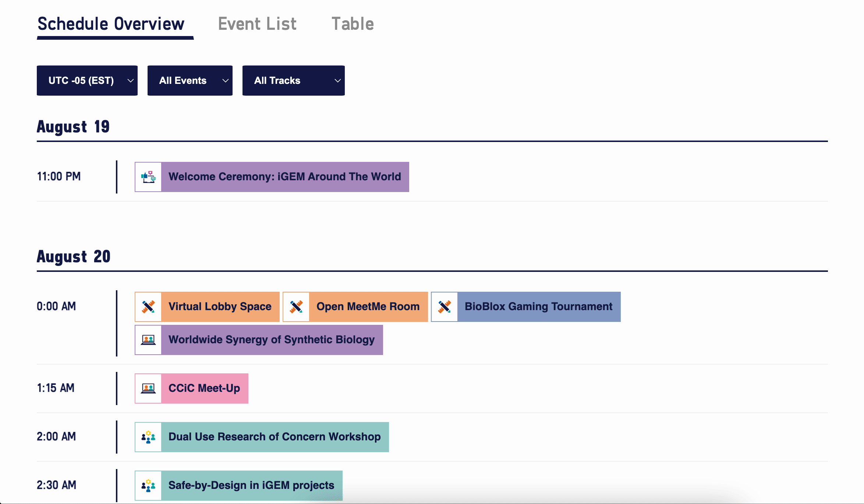The height and width of the screenshot is (504, 864).
Task: Click the BioBlox Gaming Tournament pencil-ruler icon
Action: pos(445,307)
